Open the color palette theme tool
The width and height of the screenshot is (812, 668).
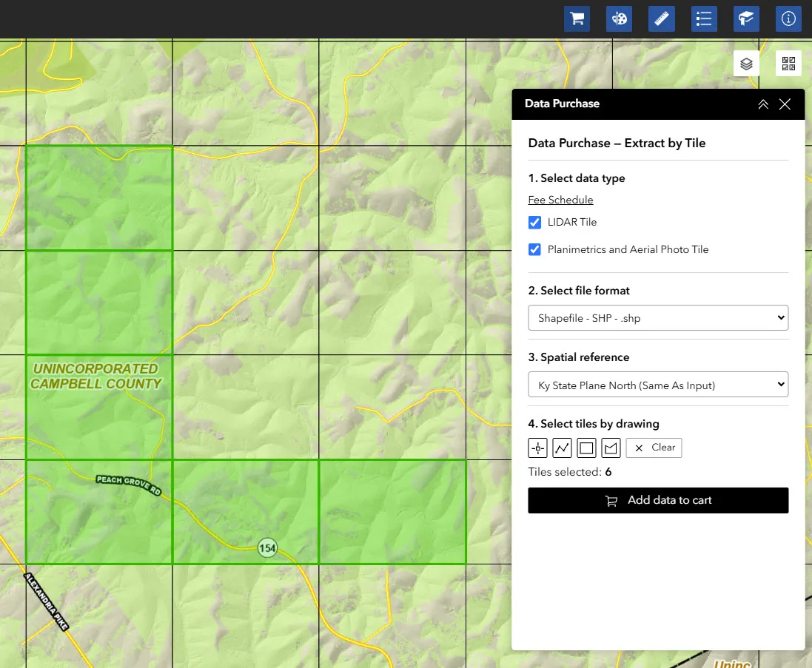click(x=619, y=19)
